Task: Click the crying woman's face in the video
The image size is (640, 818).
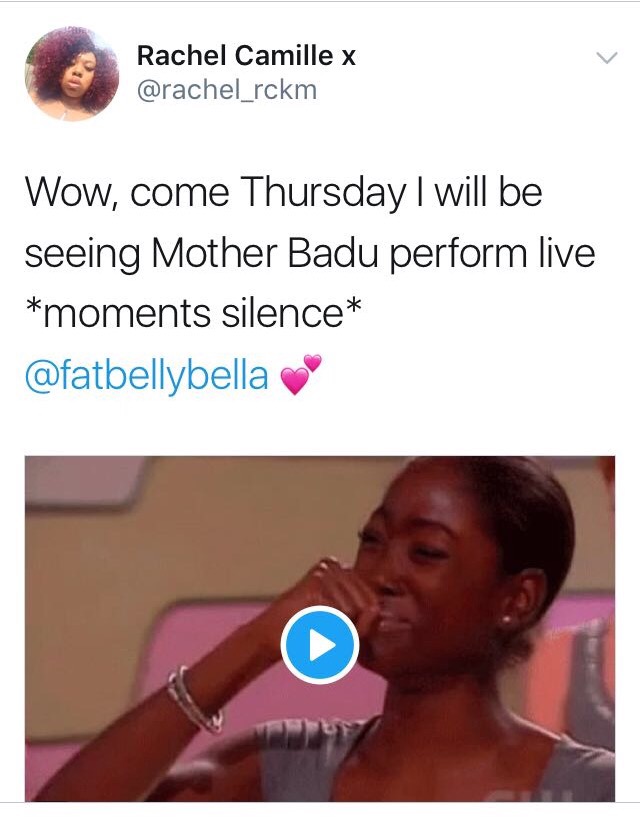Action: [x=430, y=570]
